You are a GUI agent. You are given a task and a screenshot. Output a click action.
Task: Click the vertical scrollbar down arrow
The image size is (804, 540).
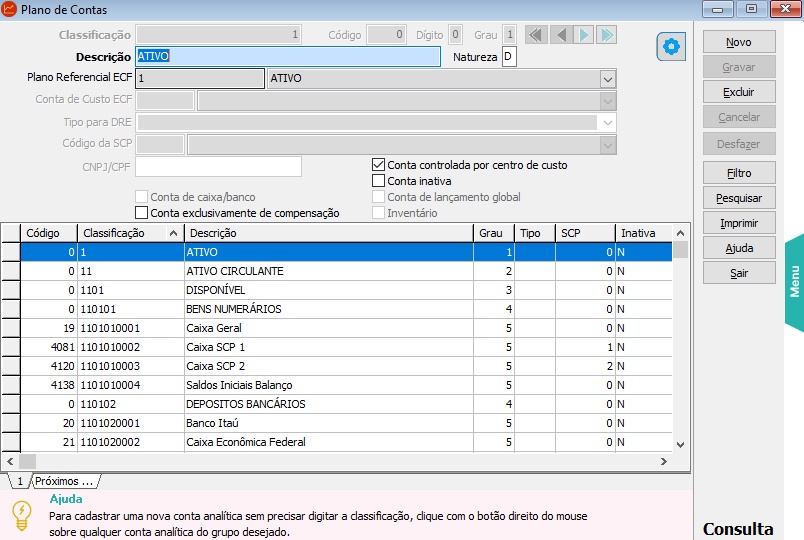680,445
